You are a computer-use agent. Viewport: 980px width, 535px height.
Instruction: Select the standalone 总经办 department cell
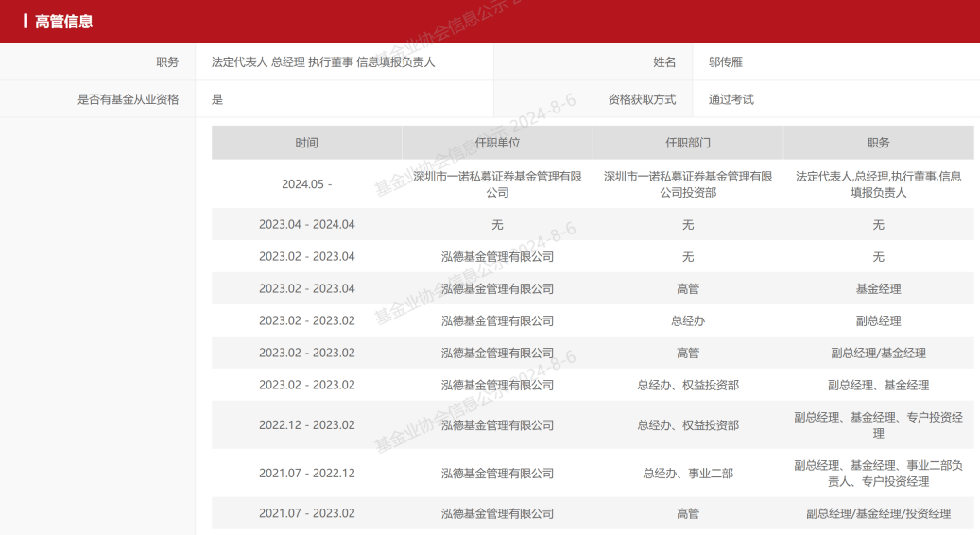[688, 320]
